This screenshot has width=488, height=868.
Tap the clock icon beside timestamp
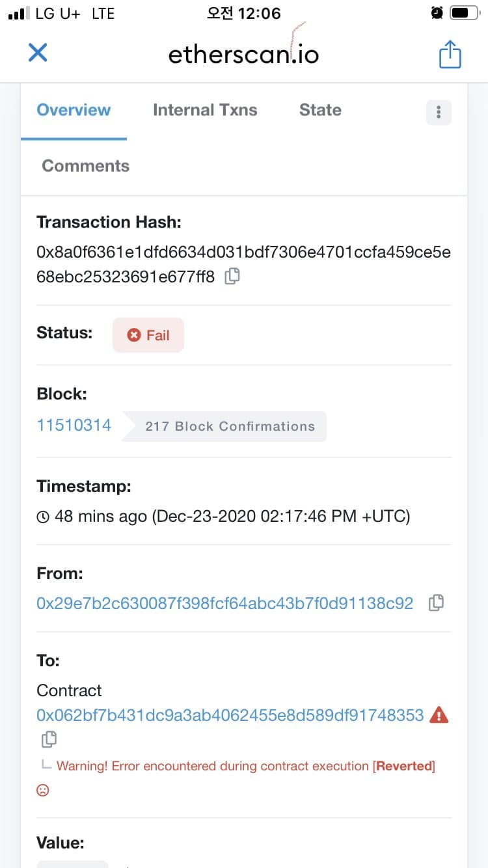tap(43, 517)
